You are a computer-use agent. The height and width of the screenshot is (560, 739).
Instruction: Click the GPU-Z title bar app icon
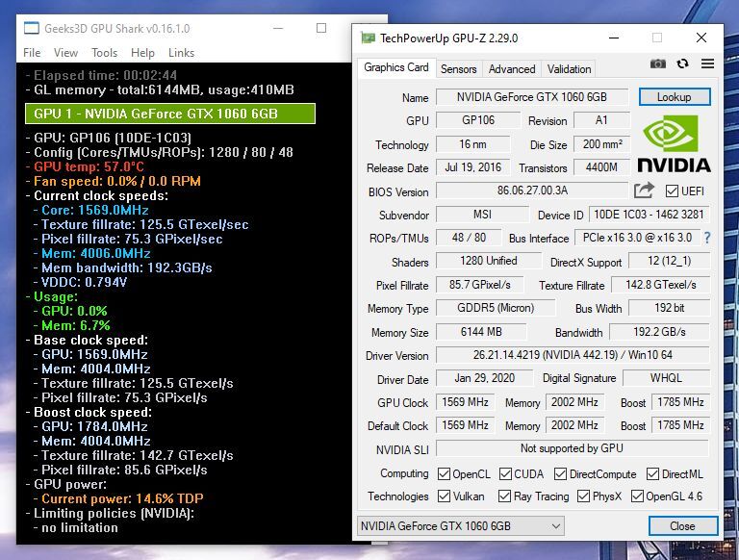(x=369, y=38)
